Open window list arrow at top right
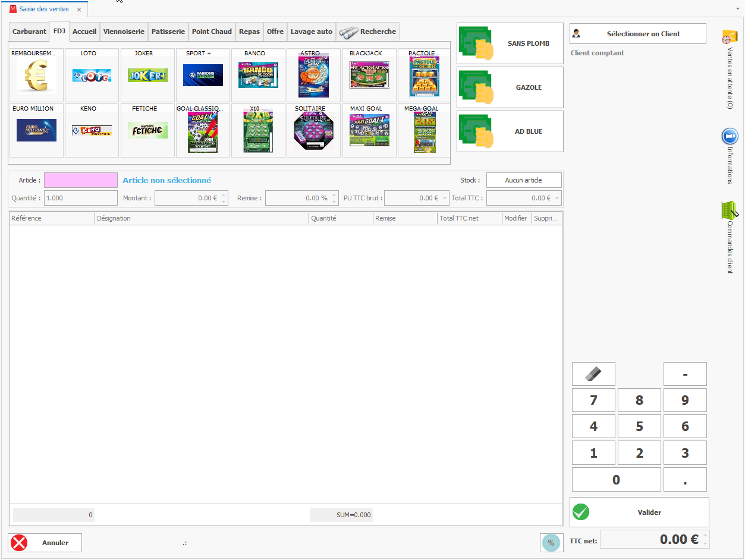Viewport: 745px width, 560px height. pos(738,9)
